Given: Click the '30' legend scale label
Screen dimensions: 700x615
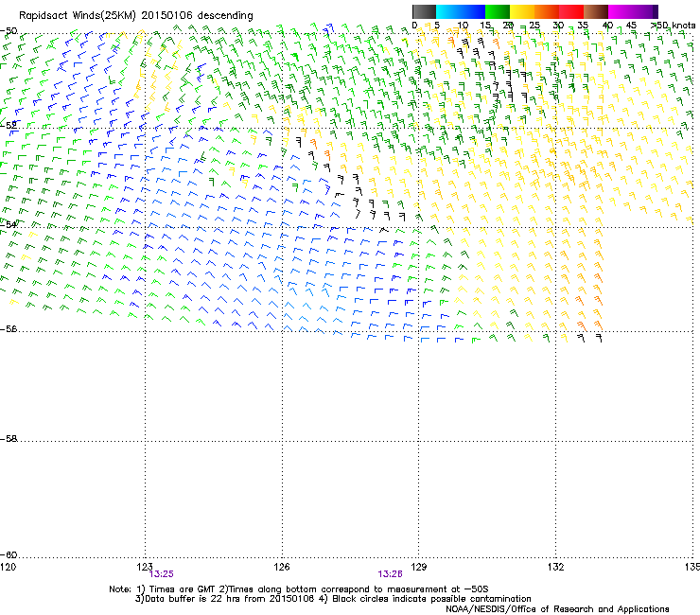Looking at the screenshot, I should point(558,26).
